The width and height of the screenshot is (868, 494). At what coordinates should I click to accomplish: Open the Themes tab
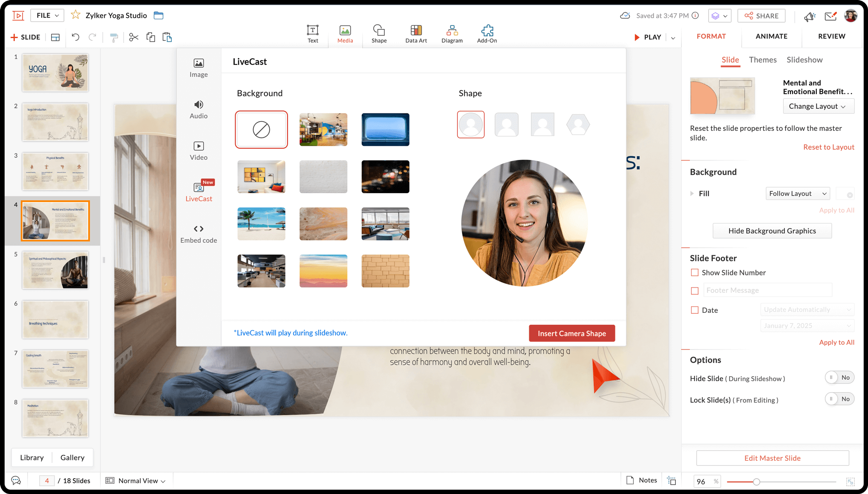click(x=762, y=60)
